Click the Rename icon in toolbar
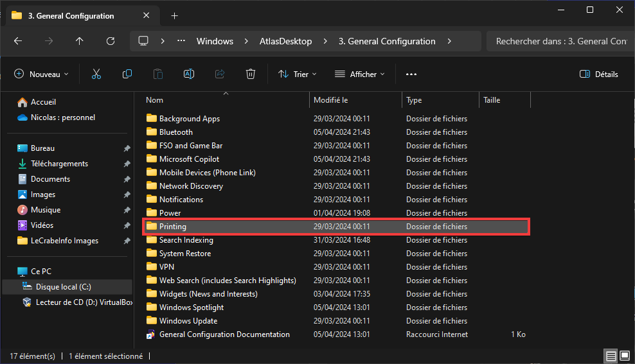Screen dimensions: 635x364 pyautogui.click(x=189, y=74)
